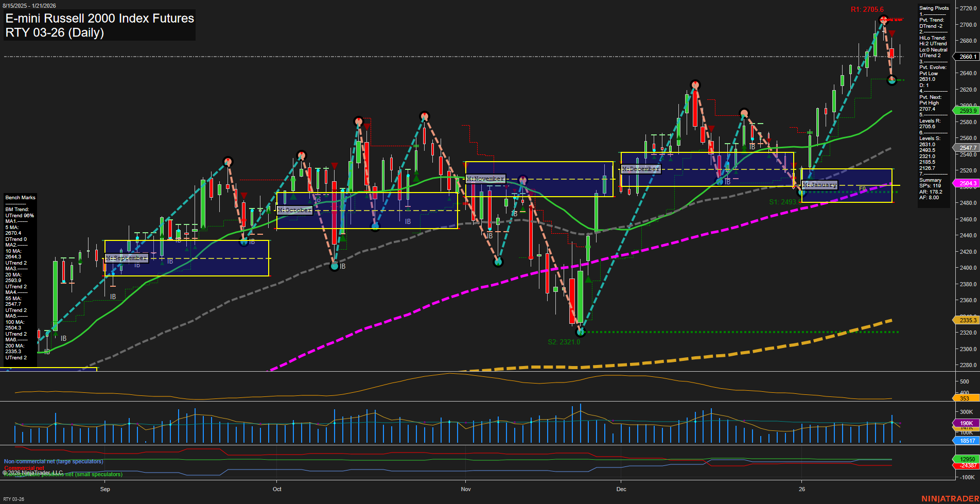Screen dimensions: 980x504
Task: Click the RTY 03-26 status bar label
Action: pyautogui.click(x=13, y=498)
